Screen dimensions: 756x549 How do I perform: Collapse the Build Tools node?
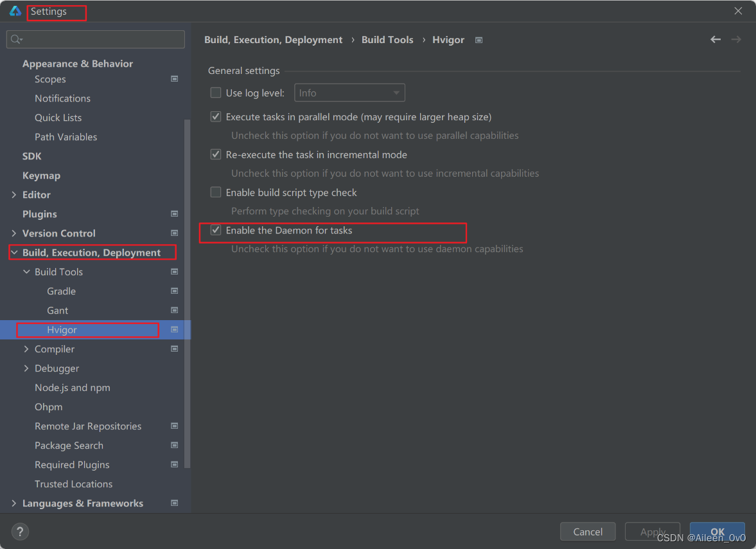26,271
